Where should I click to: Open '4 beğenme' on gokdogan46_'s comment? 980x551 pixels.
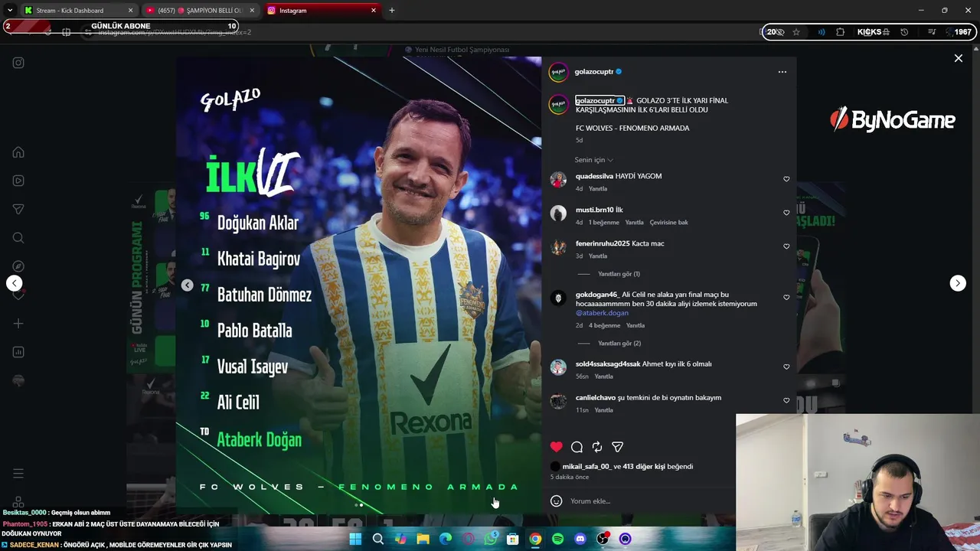[x=603, y=326]
